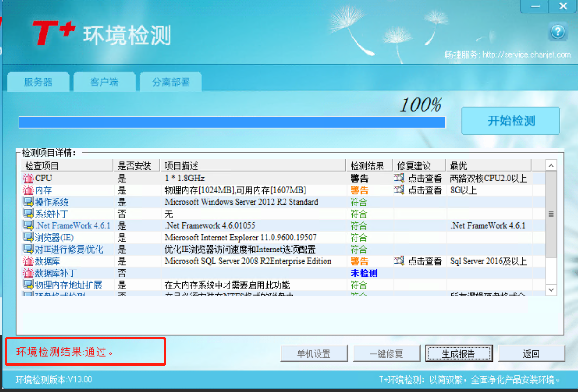Click the 返回 button
Viewport: 578px width, 392px height.
(531, 354)
